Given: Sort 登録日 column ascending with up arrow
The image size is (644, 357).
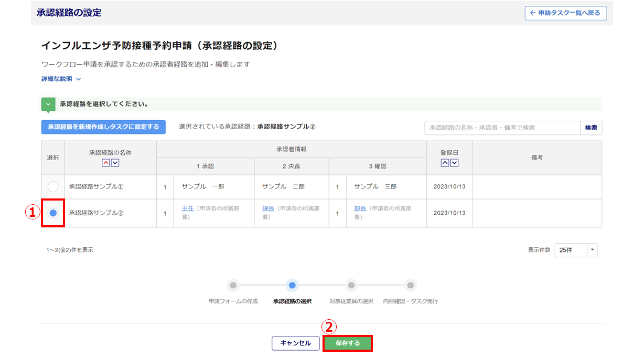Looking at the screenshot, I should 445,163.
